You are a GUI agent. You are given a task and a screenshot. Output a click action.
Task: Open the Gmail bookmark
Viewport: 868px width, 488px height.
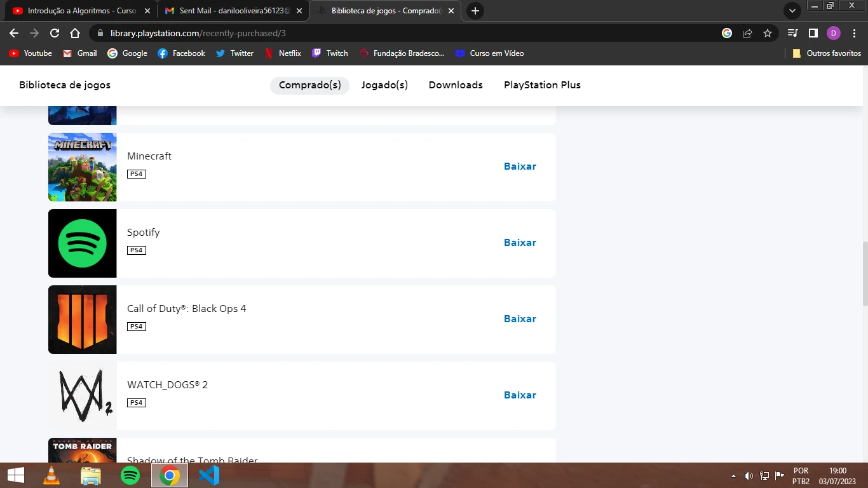pyautogui.click(x=80, y=53)
